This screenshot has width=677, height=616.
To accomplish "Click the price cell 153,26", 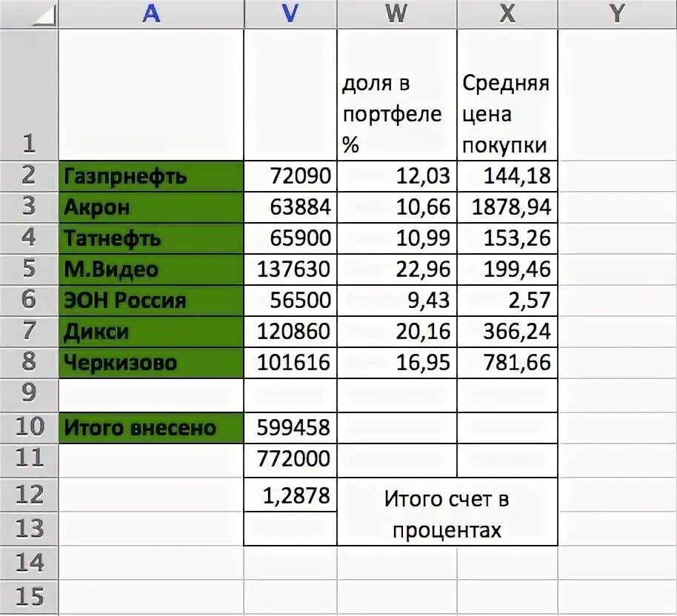I will (x=507, y=238).
